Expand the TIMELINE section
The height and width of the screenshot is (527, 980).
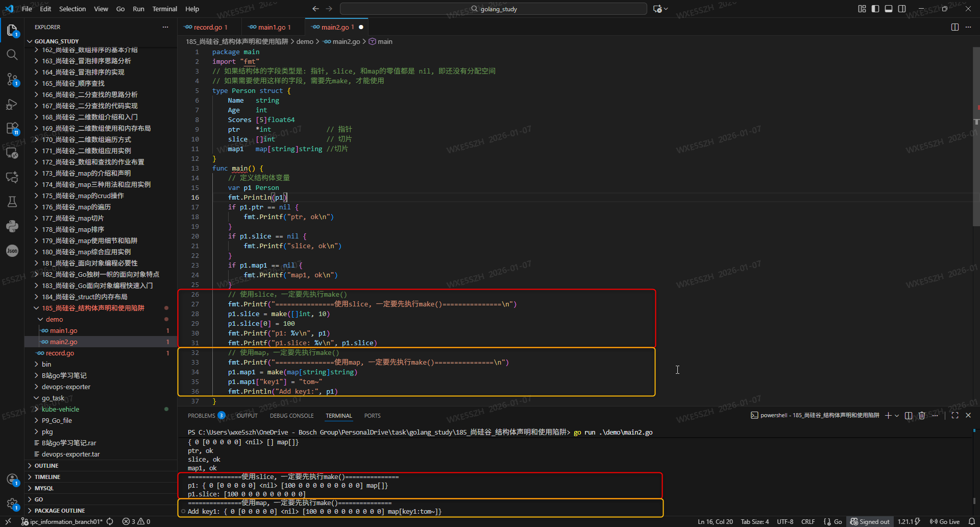click(101, 477)
